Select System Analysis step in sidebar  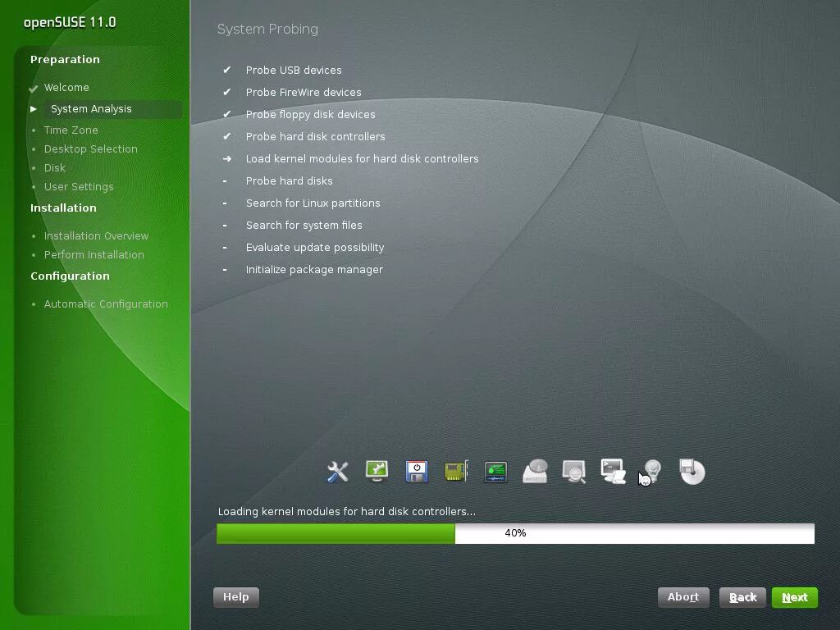(x=91, y=109)
